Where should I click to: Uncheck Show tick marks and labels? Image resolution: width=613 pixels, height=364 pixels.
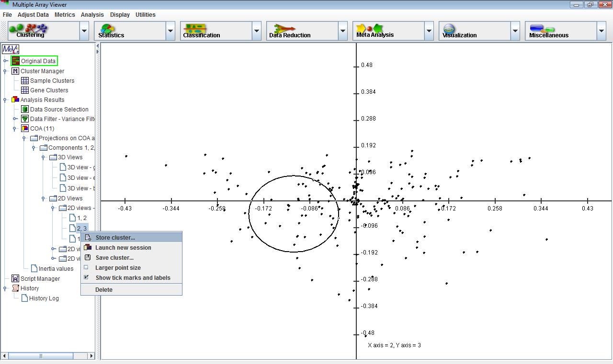coord(86,277)
